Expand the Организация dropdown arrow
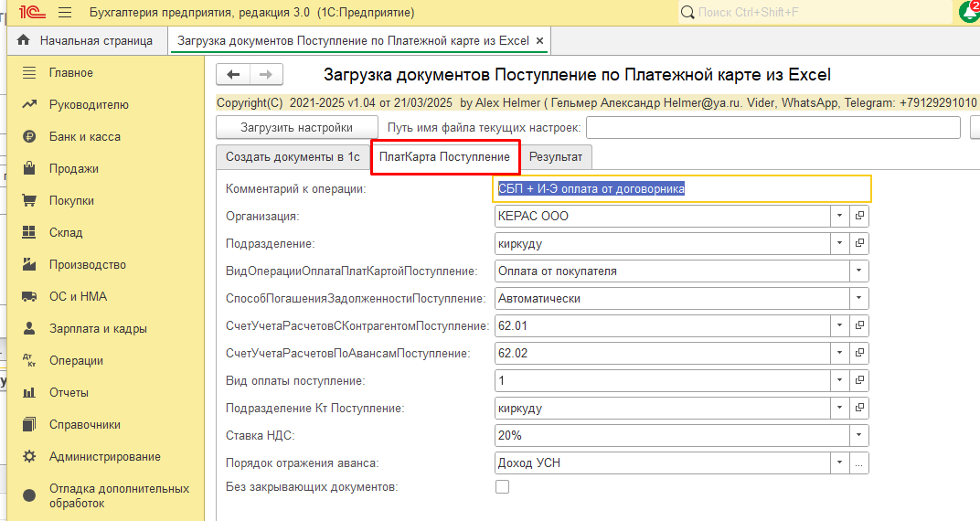The width and height of the screenshot is (980, 521). tap(840, 216)
